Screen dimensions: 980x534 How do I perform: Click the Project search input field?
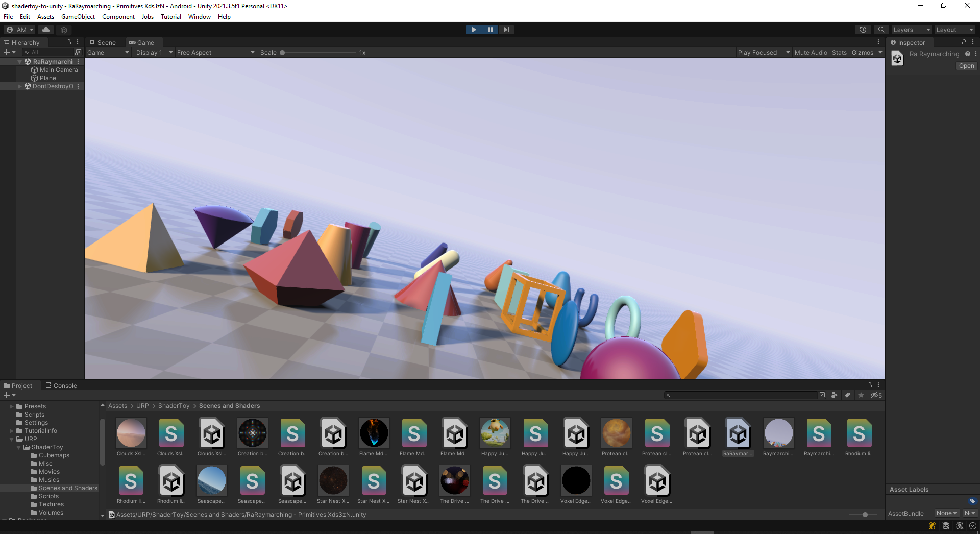740,395
